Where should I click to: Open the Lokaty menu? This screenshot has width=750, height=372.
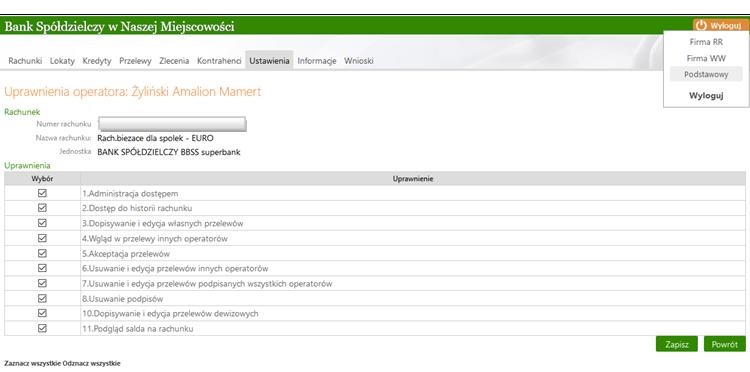click(62, 61)
